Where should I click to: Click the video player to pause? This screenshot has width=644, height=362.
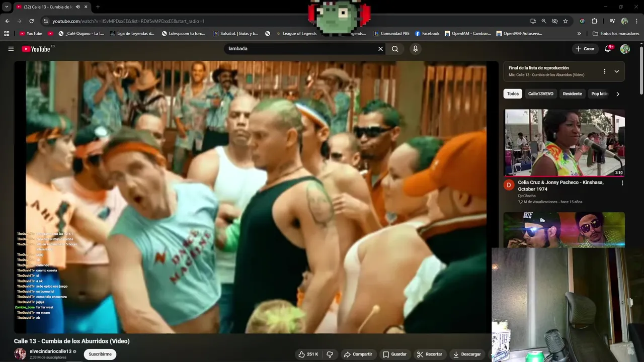256,197
